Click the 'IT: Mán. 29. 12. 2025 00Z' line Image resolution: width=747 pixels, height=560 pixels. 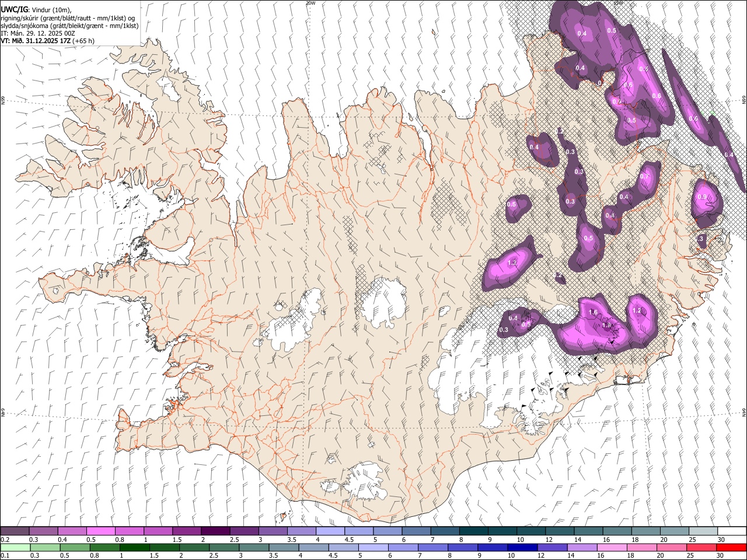click(37, 33)
